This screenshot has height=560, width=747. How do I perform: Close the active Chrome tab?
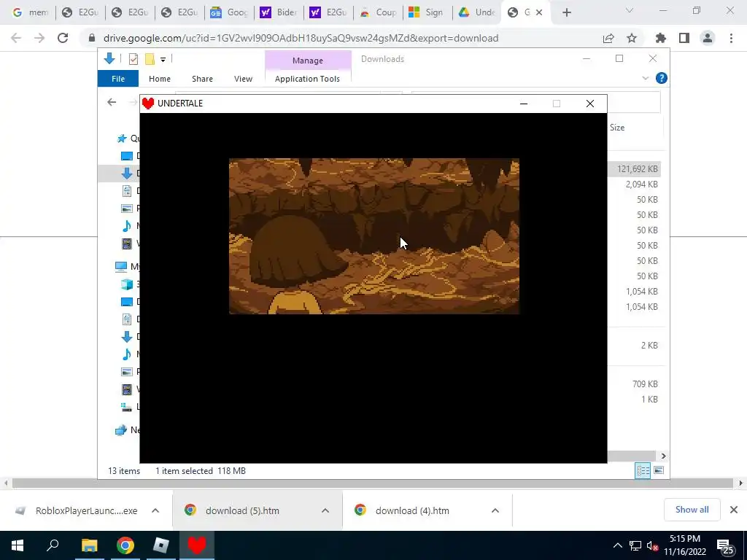[x=539, y=12]
